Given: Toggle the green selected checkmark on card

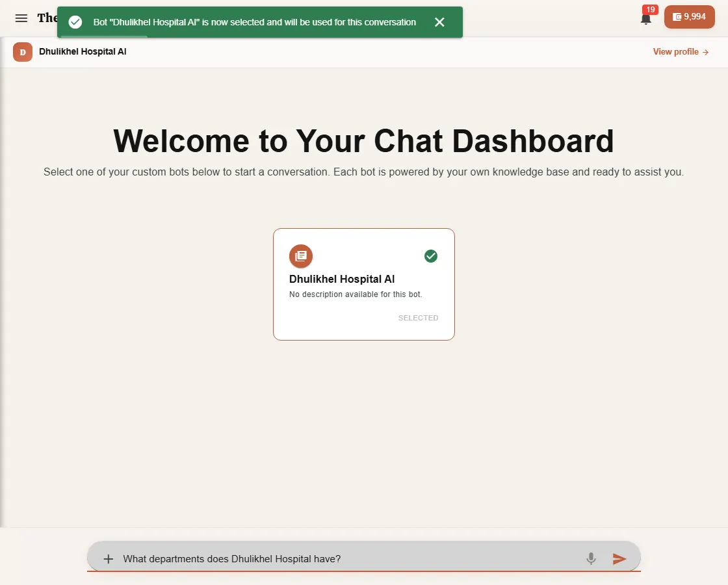Looking at the screenshot, I should click(x=431, y=256).
